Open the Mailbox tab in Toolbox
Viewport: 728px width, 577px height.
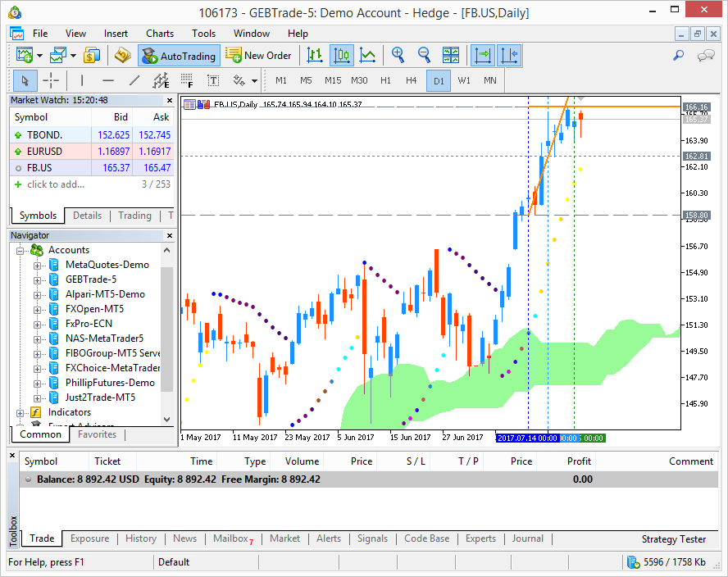(233, 538)
